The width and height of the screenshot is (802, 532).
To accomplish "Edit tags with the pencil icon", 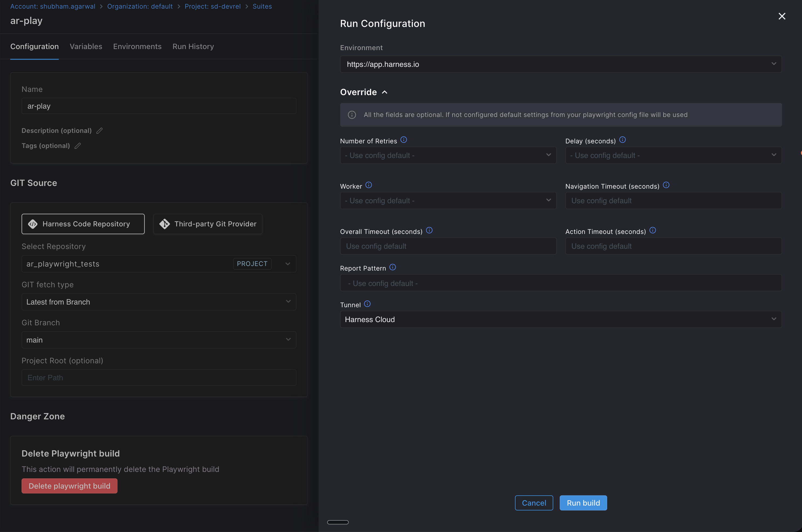I will click(x=78, y=146).
